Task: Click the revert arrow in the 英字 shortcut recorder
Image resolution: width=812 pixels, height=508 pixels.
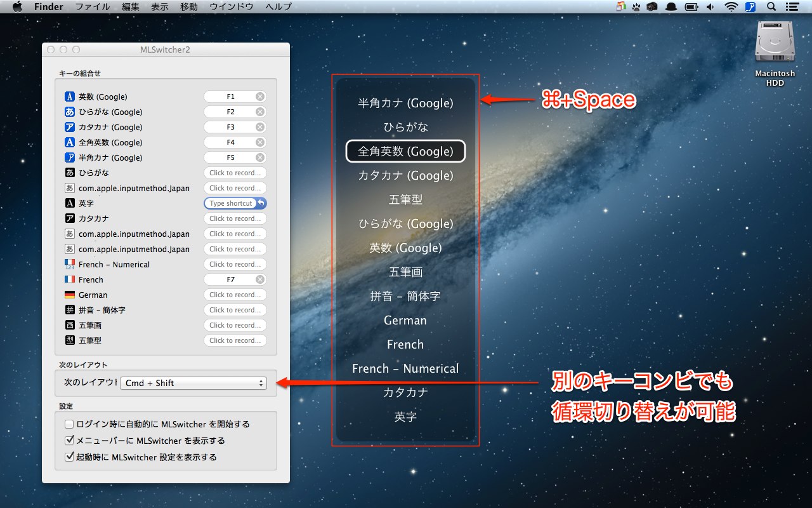Action: tap(261, 203)
